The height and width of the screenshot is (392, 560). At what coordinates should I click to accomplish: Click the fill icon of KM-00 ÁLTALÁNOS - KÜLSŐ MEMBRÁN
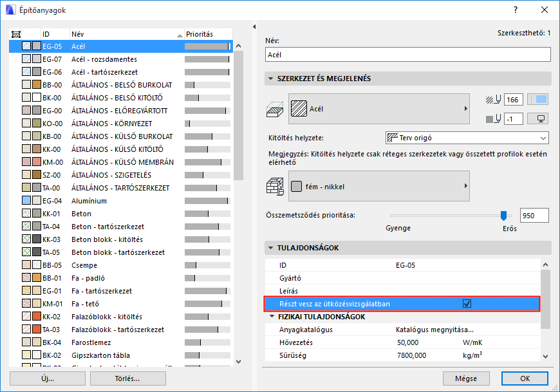click(x=26, y=162)
